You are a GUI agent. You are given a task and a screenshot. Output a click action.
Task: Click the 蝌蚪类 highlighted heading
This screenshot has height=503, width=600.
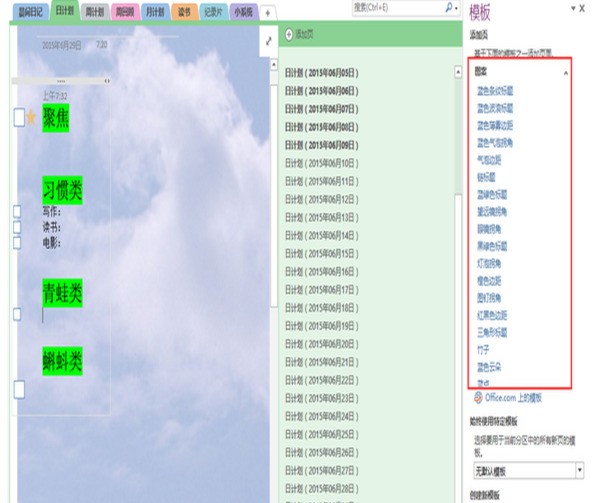point(62,361)
